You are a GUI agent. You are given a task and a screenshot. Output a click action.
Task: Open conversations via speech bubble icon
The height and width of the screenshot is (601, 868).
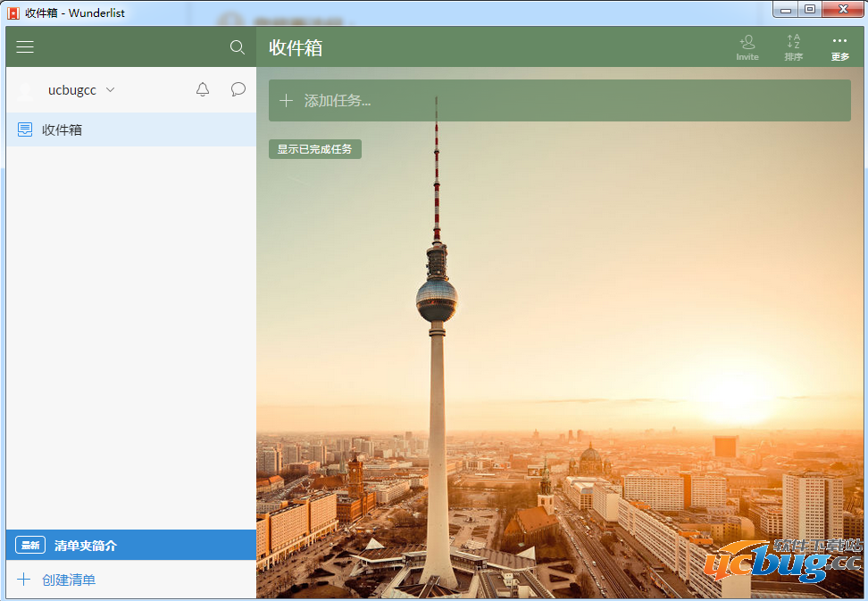click(x=238, y=89)
